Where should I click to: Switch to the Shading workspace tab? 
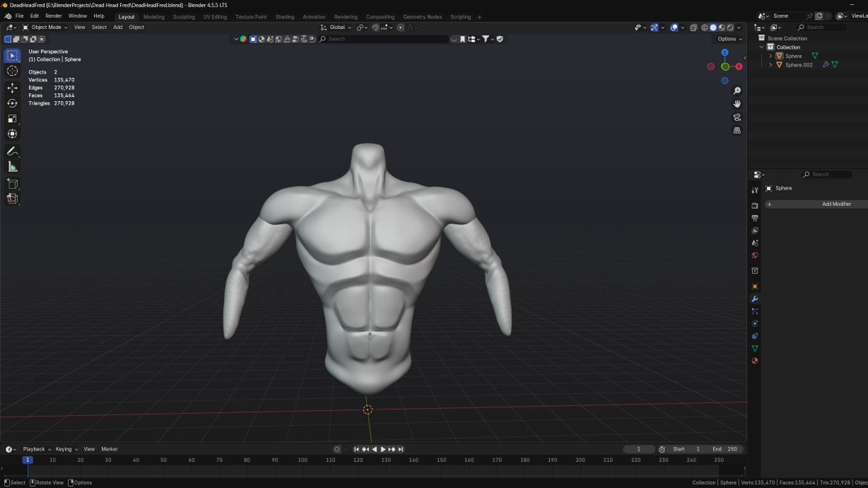pos(284,17)
